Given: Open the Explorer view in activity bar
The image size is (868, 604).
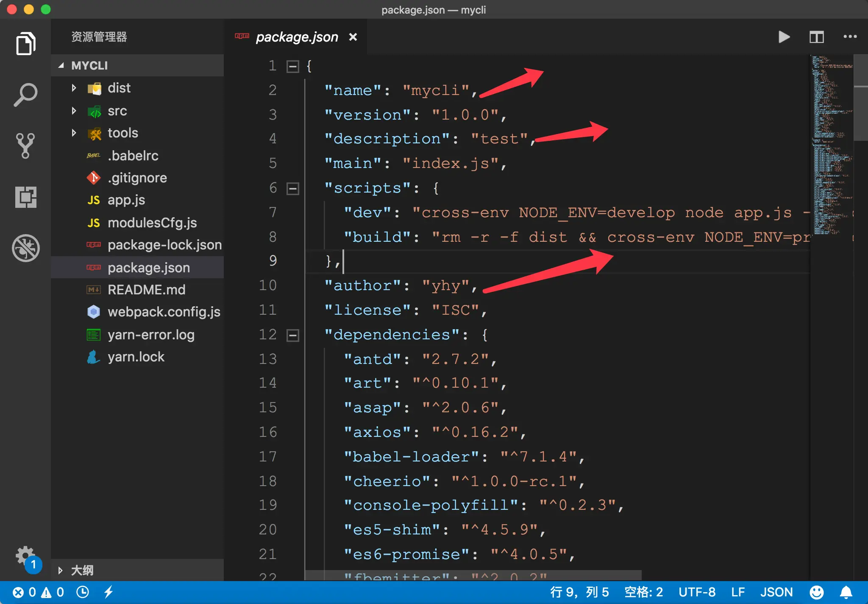Looking at the screenshot, I should point(25,44).
